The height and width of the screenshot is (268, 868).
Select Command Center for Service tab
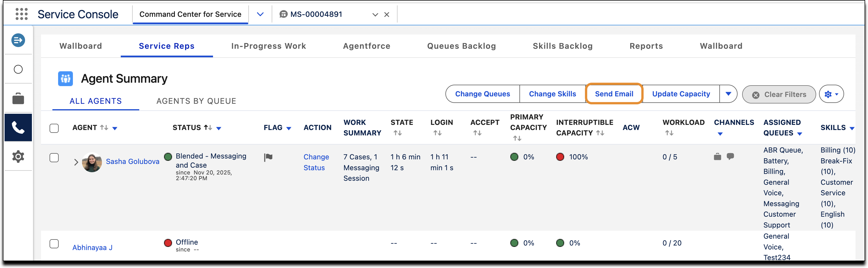(x=191, y=14)
